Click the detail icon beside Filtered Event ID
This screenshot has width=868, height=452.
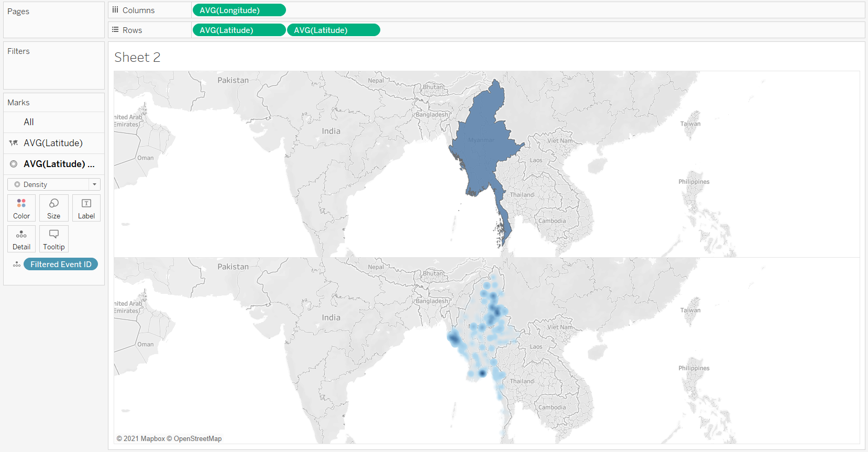(x=17, y=264)
